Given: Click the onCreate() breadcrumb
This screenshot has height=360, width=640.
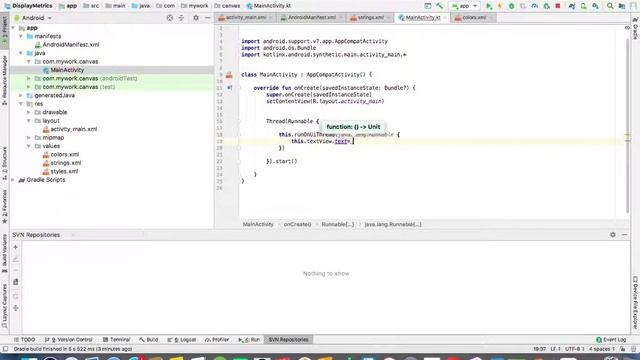Looking at the screenshot, I should pos(297,224).
